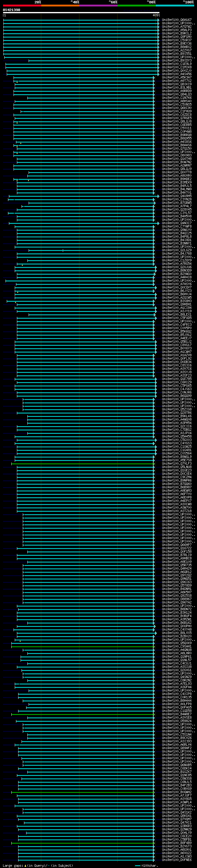197x868 pixels.
Task: Select the UniRef100_B9IDY3 label
Action: click(177, 61)
